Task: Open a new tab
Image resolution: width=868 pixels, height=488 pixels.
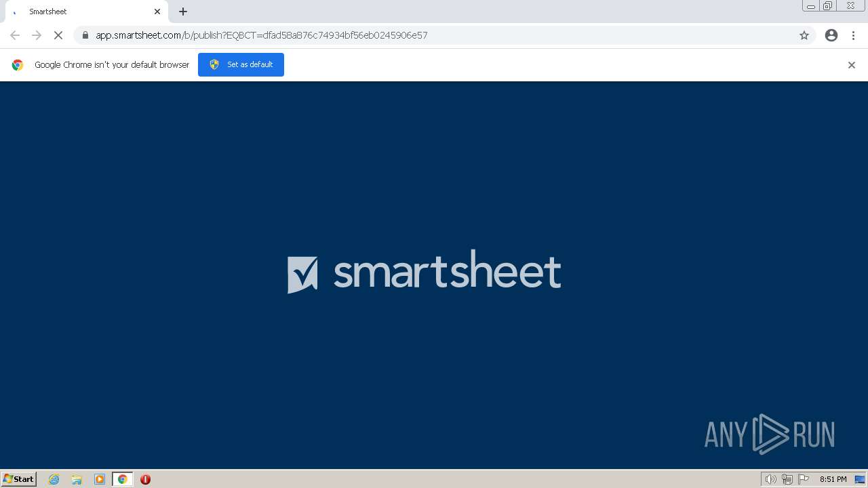Action: click(183, 12)
